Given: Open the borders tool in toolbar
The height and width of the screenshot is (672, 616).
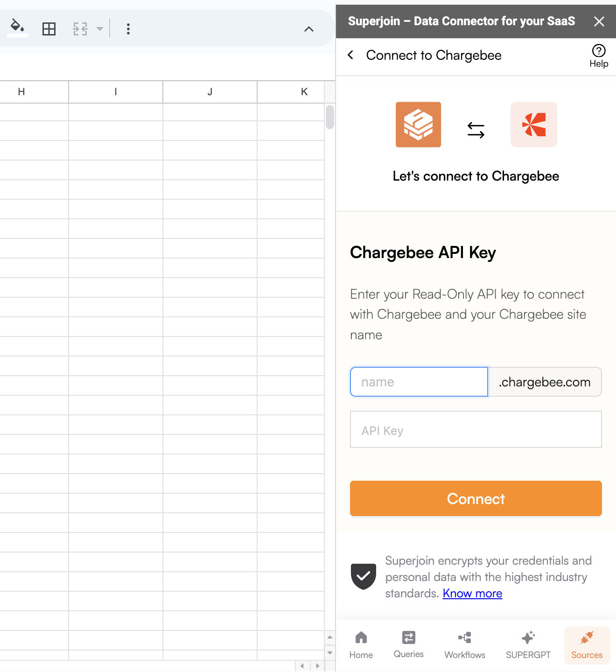Looking at the screenshot, I should click(x=49, y=29).
